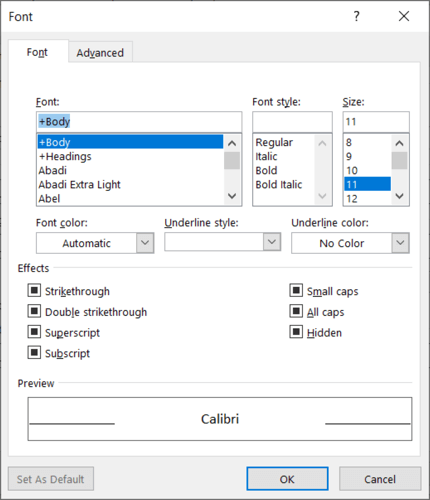430x500 pixels.
Task: Select size 9 in the list
Action: point(367,156)
